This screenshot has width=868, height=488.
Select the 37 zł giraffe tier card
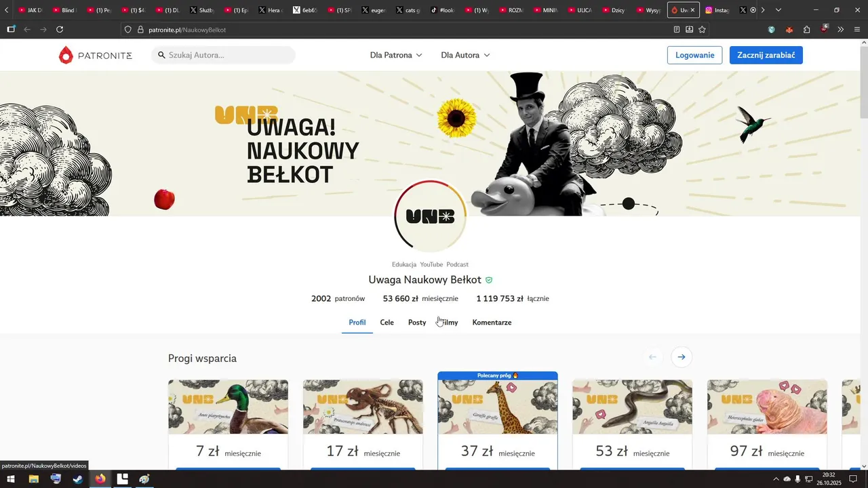coord(498,420)
